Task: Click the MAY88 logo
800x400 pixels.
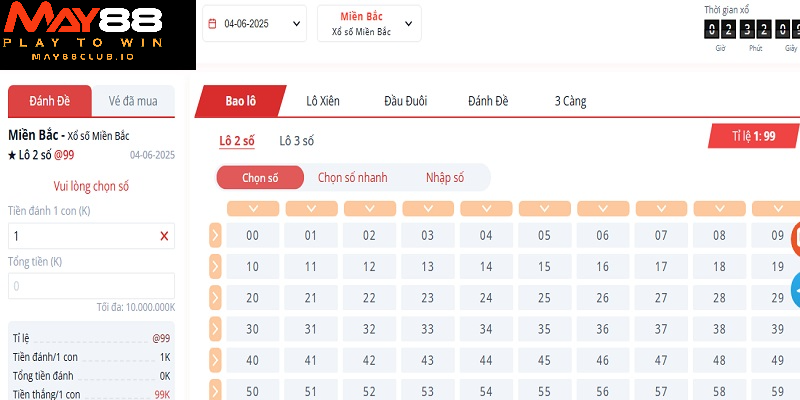Action: 97,35
